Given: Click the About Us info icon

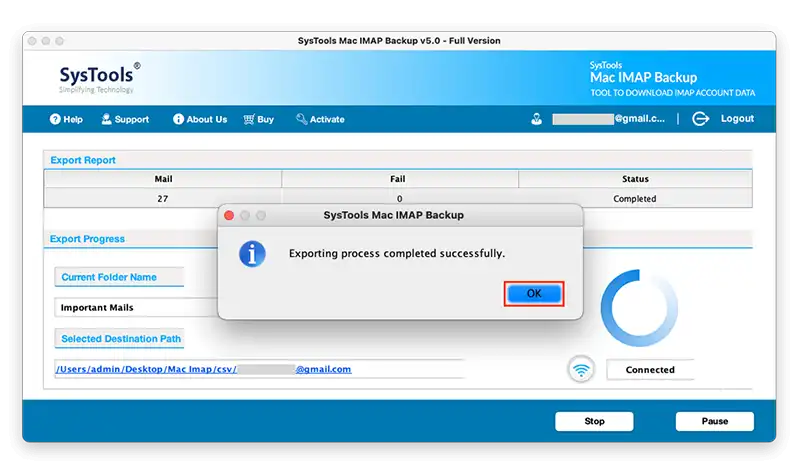Looking at the screenshot, I should [178, 119].
